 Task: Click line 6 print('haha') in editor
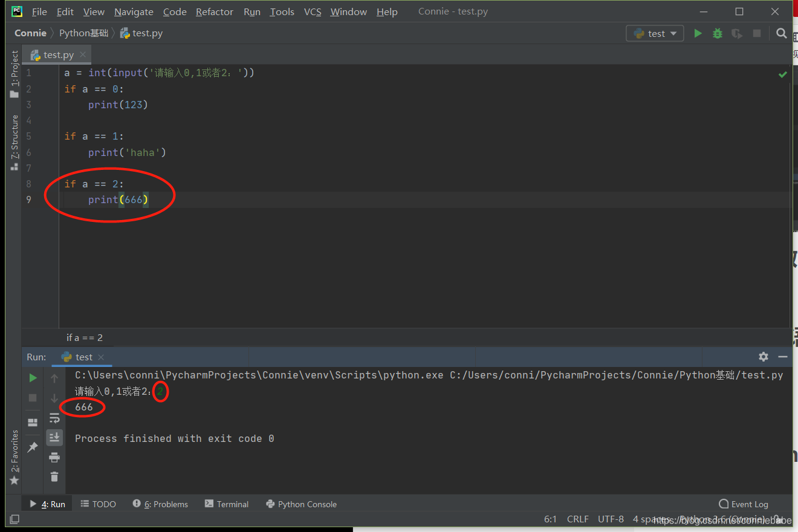[x=127, y=152]
